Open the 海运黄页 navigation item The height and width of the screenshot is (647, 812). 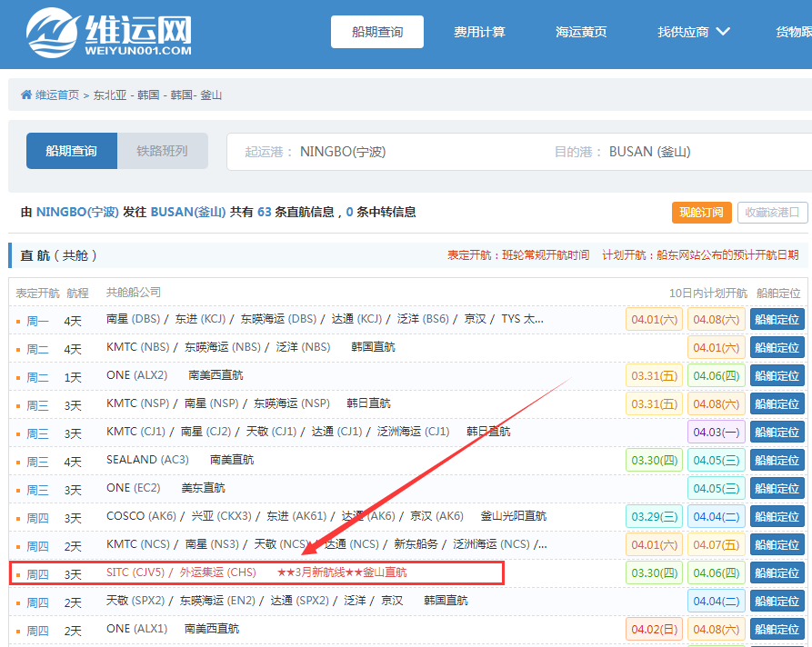click(x=581, y=32)
